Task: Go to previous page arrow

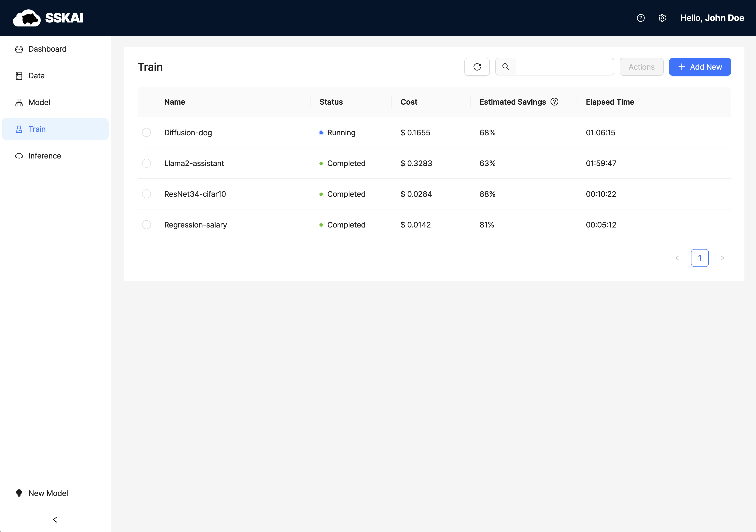Action: pyautogui.click(x=677, y=258)
